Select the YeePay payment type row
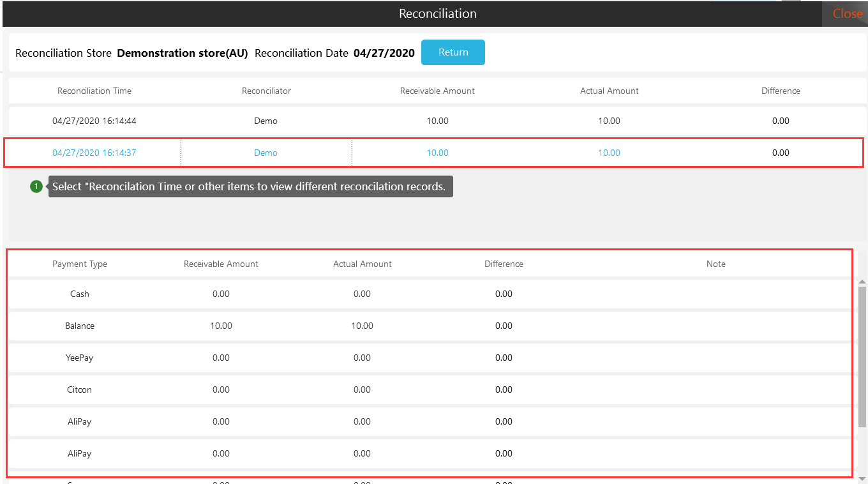Viewport: 868px width, 484px height. pyautogui.click(x=80, y=358)
